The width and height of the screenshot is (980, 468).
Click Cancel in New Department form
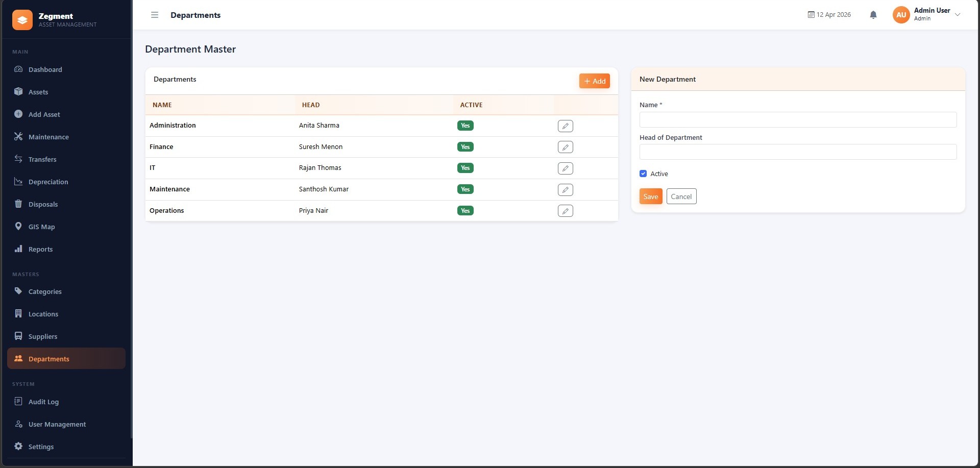(x=681, y=196)
